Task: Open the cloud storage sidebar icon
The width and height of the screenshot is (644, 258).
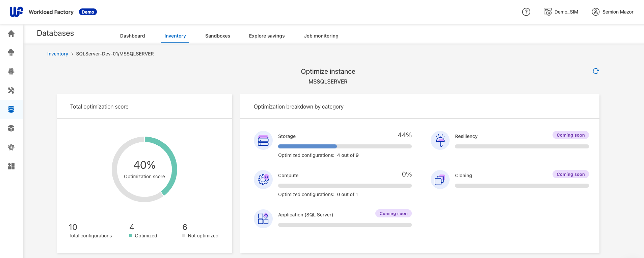Action: pyautogui.click(x=11, y=52)
